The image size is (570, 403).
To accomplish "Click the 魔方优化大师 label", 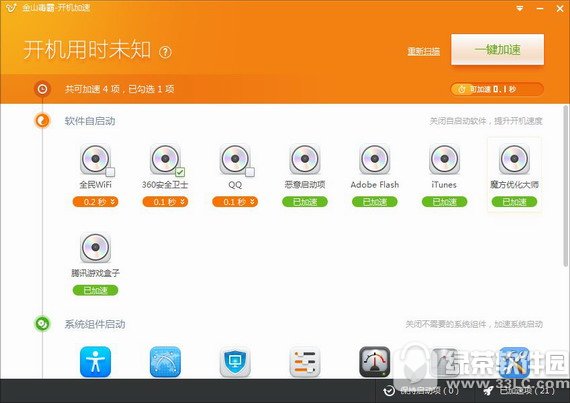I will pos(514,185).
